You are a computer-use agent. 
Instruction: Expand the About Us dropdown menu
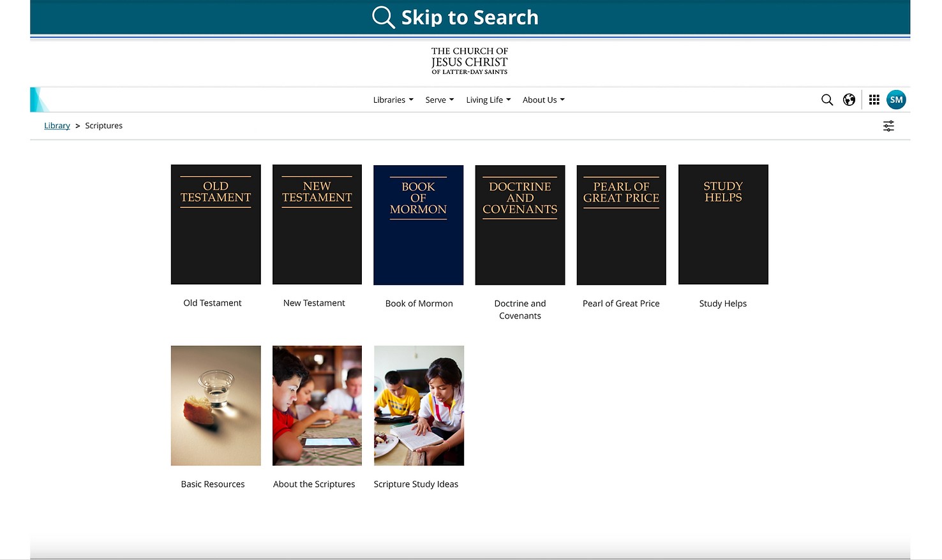(544, 100)
